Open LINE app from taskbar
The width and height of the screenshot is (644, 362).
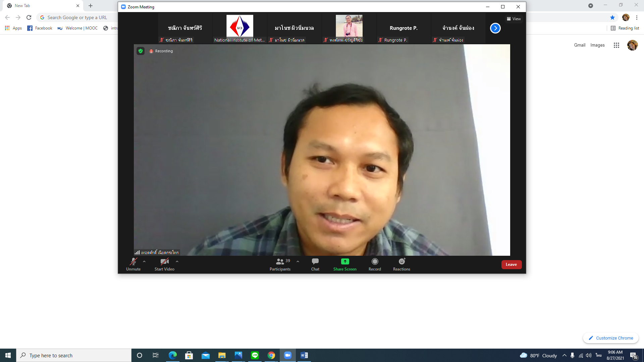[x=255, y=355]
